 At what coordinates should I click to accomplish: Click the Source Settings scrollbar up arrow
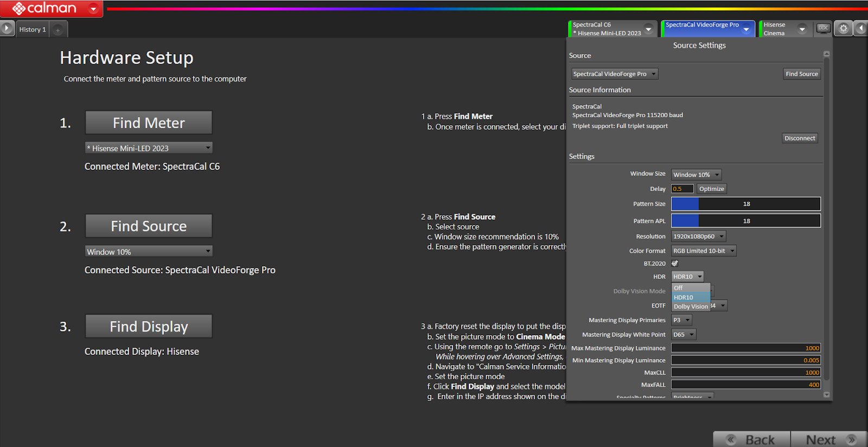click(x=826, y=54)
